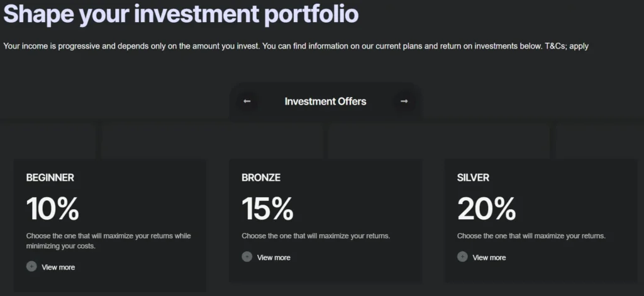
Task: Click the SILVER plan heading
Action: point(473,178)
